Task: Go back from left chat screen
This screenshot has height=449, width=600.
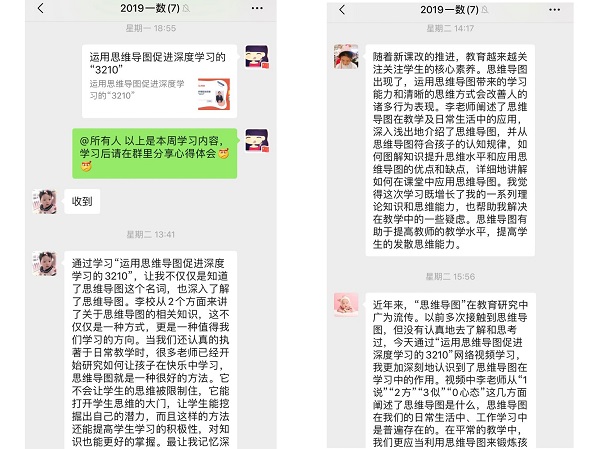Action: [x=41, y=8]
